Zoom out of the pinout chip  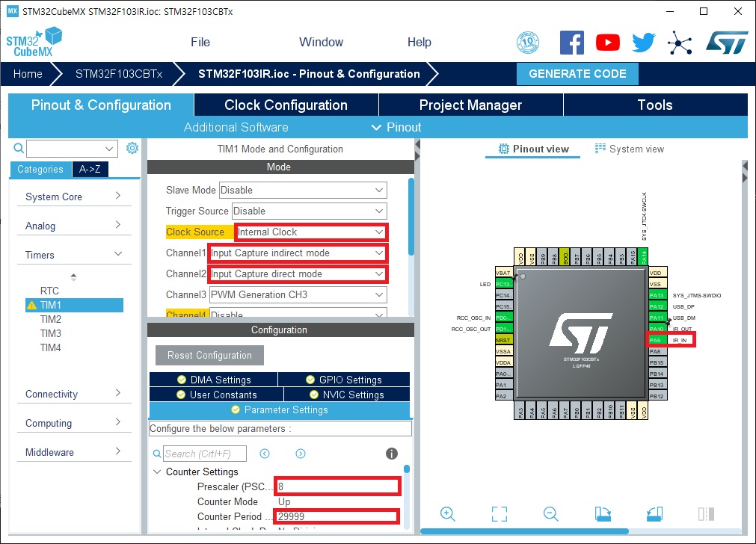pos(550,513)
